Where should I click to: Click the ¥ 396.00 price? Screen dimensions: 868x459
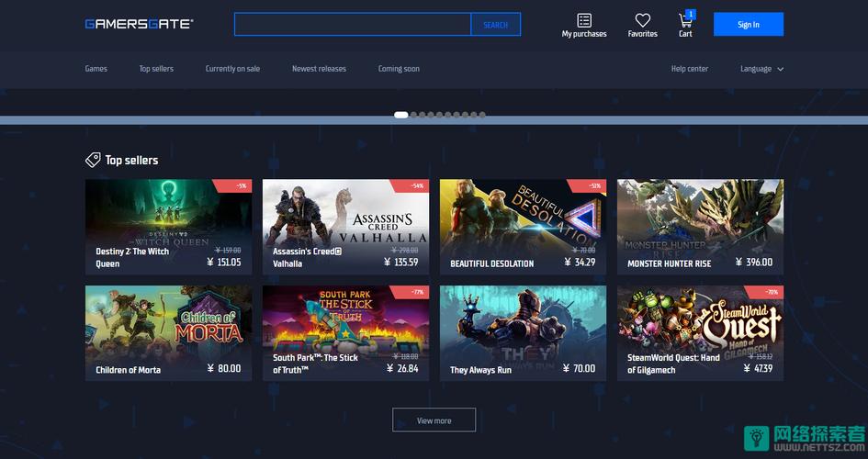(754, 263)
